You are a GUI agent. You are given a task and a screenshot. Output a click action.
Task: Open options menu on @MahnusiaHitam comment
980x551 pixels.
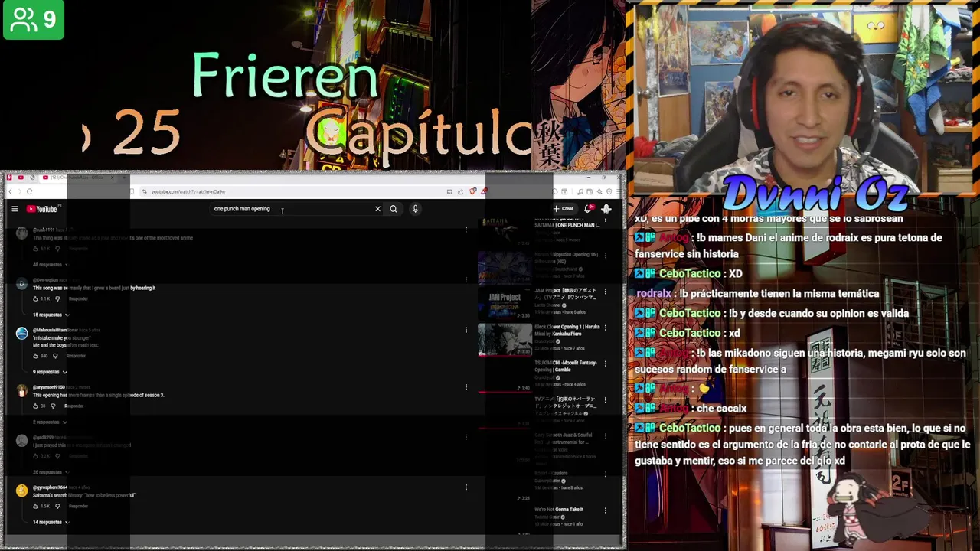[466, 330]
